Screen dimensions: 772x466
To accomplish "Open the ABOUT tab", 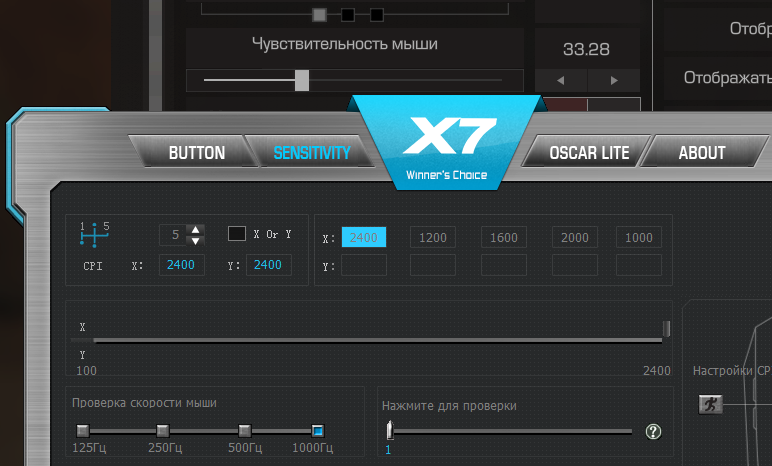I will click(702, 153).
